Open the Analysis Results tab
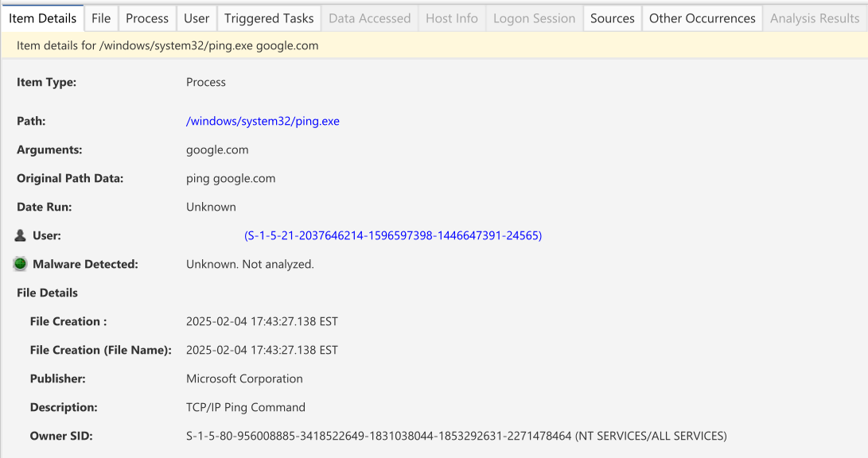Viewport: 868px width, 458px height. tap(814, 18)
